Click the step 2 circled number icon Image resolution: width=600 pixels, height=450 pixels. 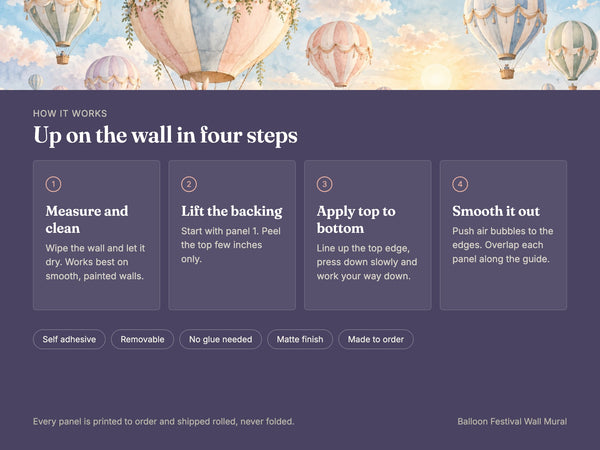coord(189,184)
